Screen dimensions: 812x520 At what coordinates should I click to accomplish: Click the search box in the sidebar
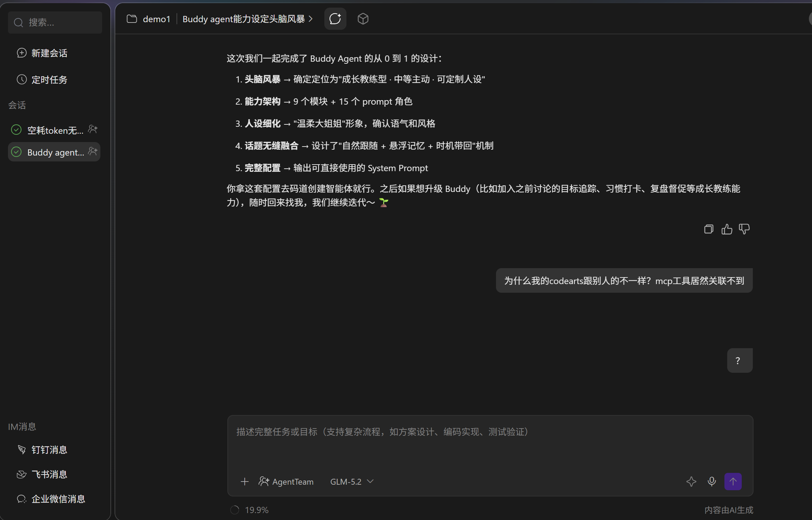point(55,23)
